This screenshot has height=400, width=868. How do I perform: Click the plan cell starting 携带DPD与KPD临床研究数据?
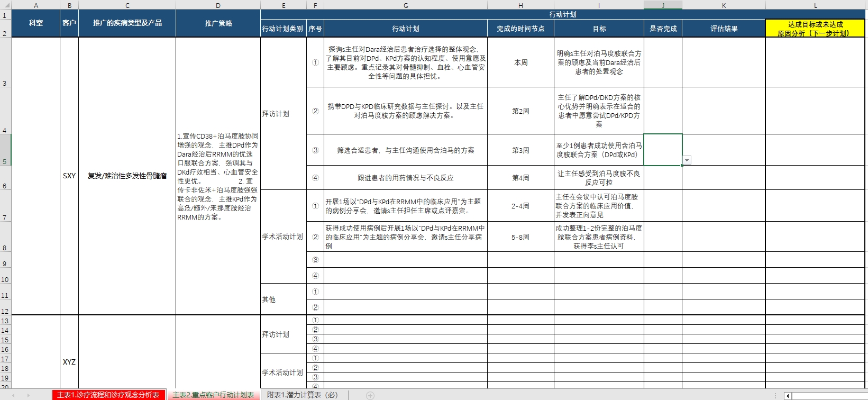pyautogui.click(x=406, y=111)
